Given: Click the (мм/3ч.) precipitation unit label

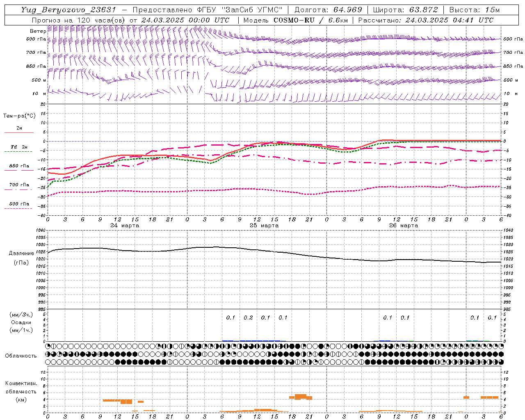Looking at the screenshot, I should (x=21, y=315).
